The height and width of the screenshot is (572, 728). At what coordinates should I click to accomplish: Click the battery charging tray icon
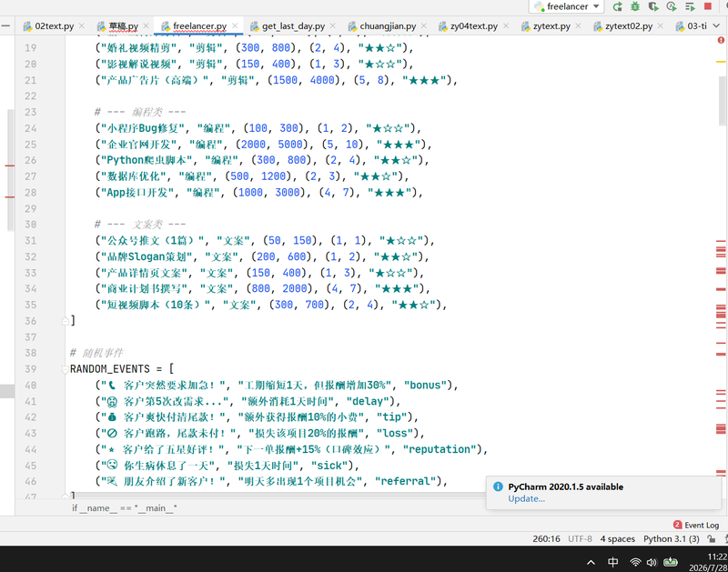(670, 562)
